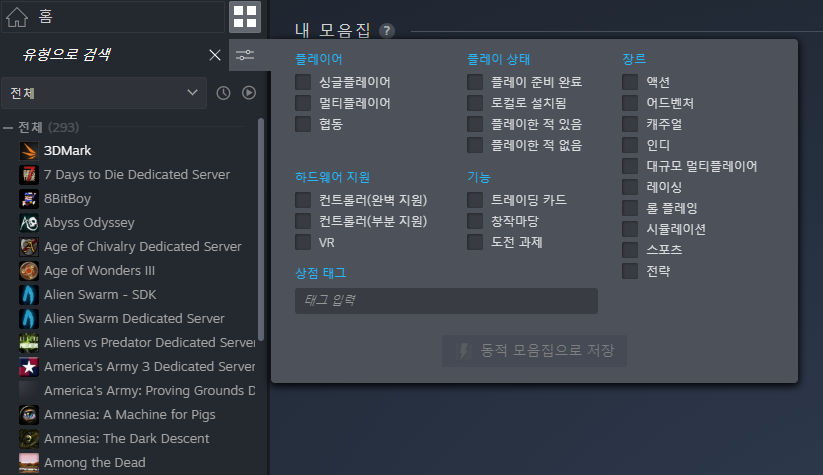Select the 롤 플레잉 genre checkbox
The width and height of the screenshot is (823, 475).
[x=630, y=208]
